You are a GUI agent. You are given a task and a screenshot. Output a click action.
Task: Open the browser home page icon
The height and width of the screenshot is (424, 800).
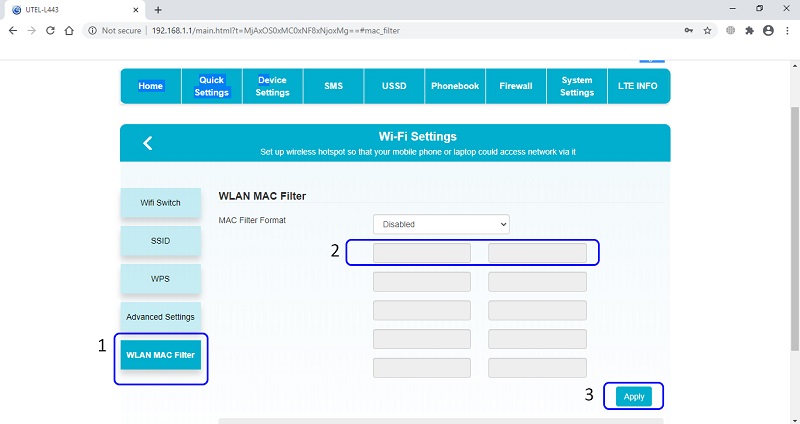coord(69,31)
